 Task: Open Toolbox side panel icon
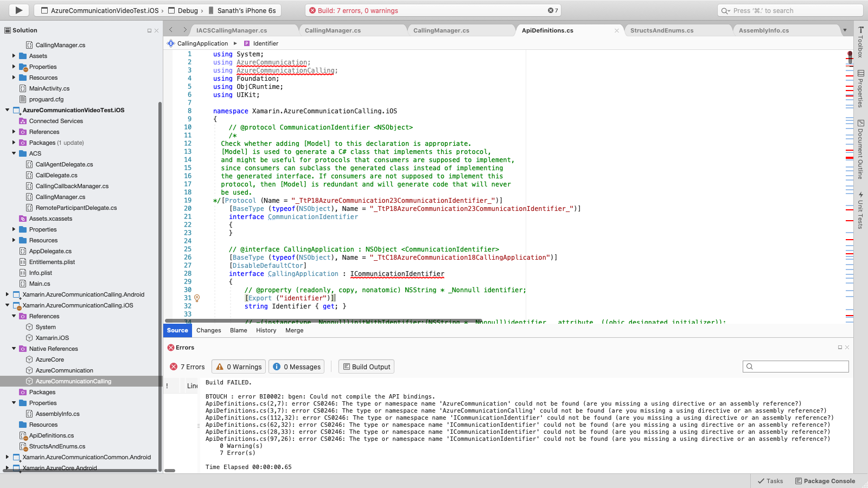pos(860,42)
